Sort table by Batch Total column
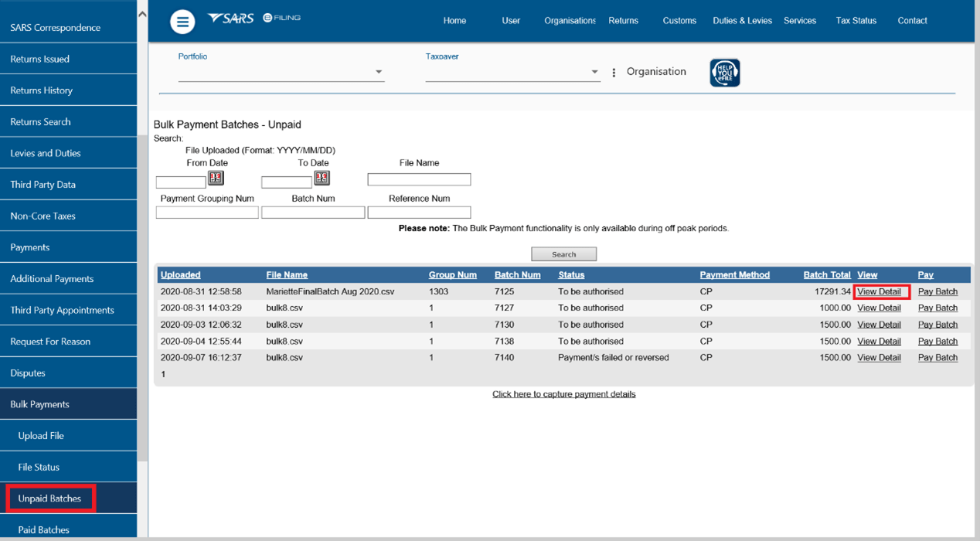980x541 pixels. click(826, 275)
